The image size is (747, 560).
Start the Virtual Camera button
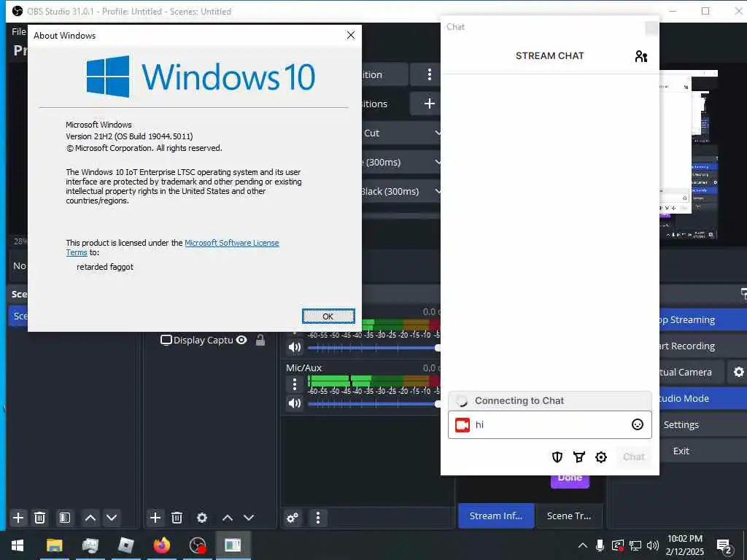coord(692,373)
